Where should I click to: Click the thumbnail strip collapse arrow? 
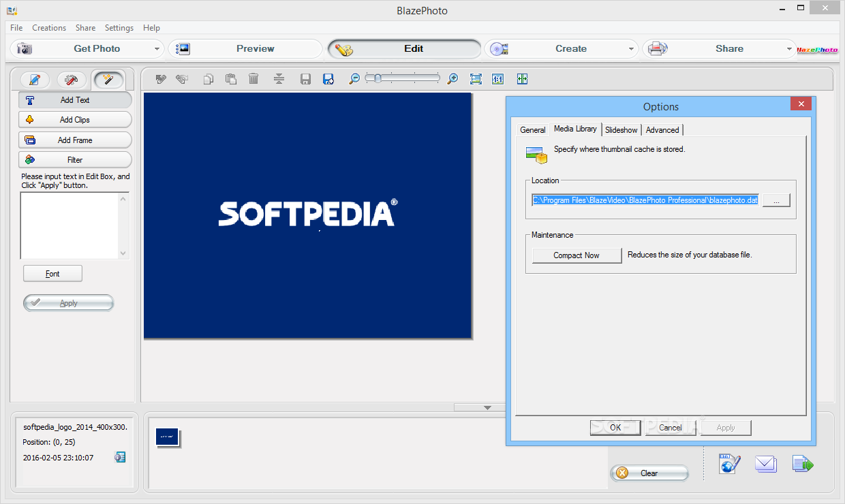(487, 407)
